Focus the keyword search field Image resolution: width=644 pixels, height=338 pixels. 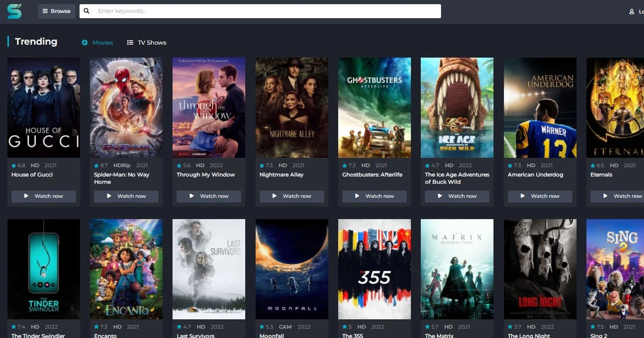click(x=260, y=11)
